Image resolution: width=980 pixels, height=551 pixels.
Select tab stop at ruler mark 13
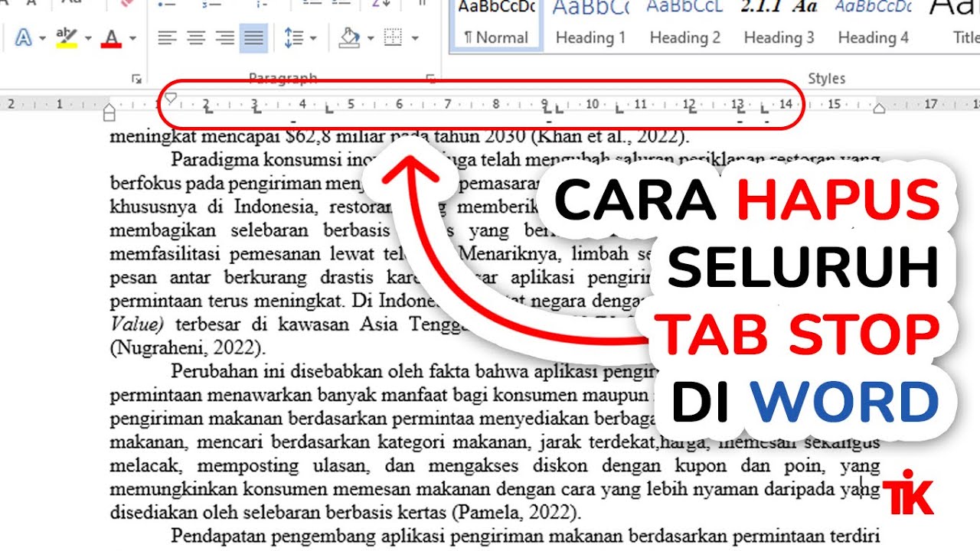tap(740, 109)
